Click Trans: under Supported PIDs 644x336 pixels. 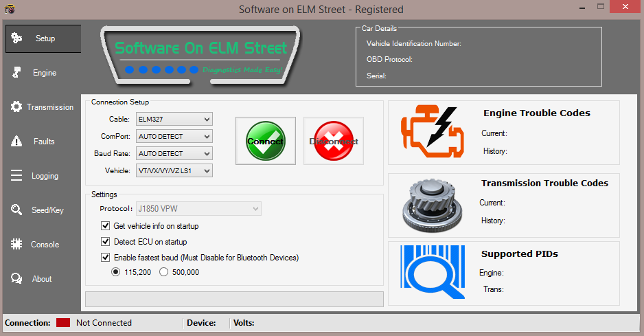[493, 289]
